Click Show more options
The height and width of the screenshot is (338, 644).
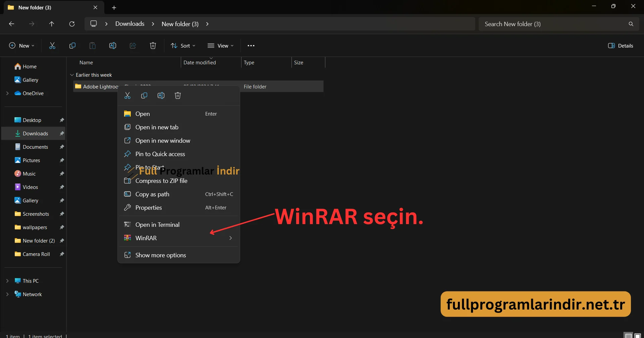tap(179, 255)
